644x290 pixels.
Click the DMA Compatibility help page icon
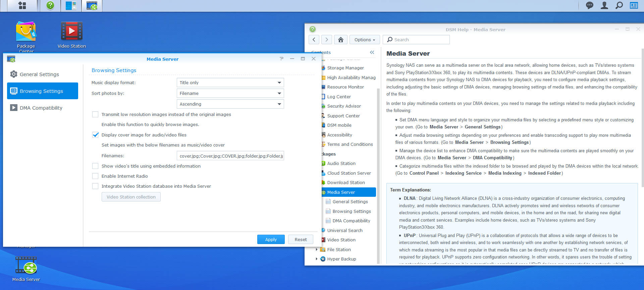pos(328,221)
